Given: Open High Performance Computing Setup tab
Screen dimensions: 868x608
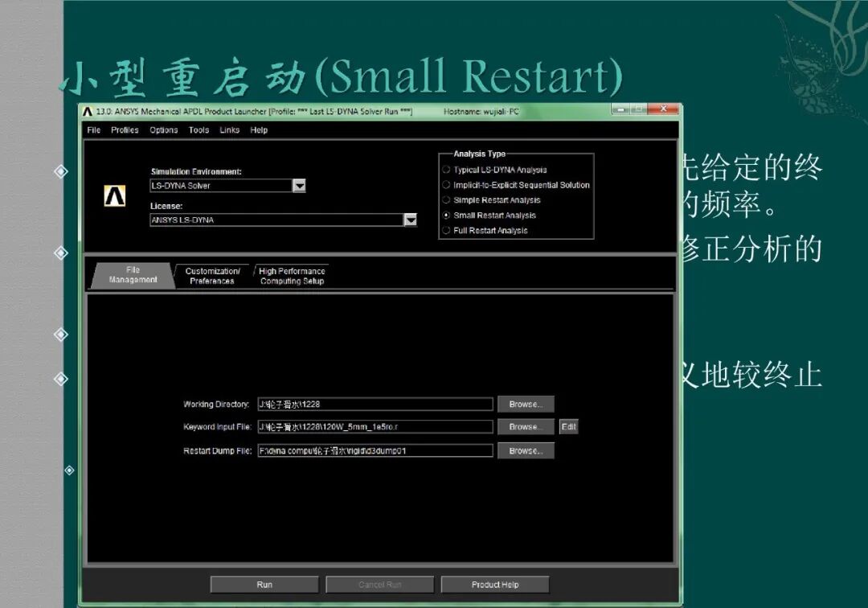Looking at the screenshot, I should pos(292,276).
